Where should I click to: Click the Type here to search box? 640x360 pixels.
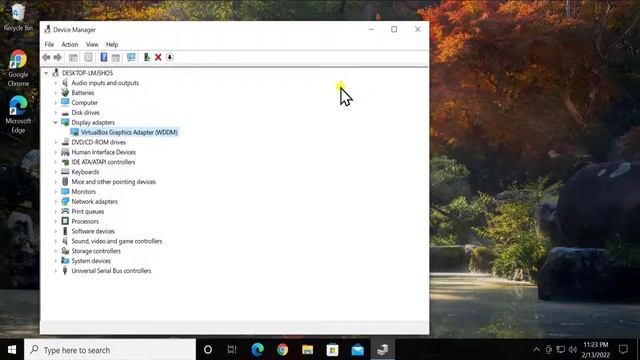tap(110, 350)
